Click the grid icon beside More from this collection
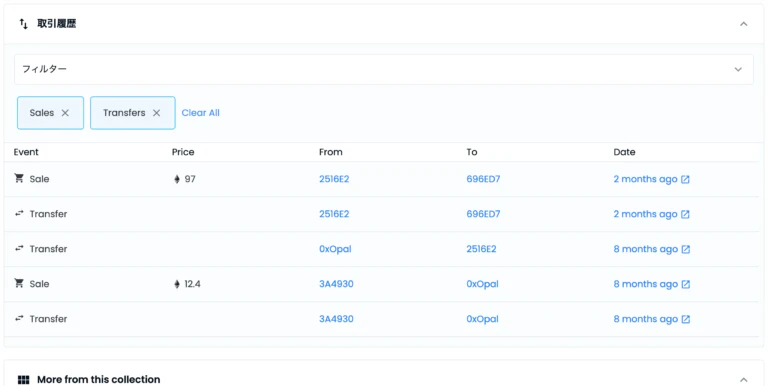This screenshot has width=768, height=386. [24, 380]
